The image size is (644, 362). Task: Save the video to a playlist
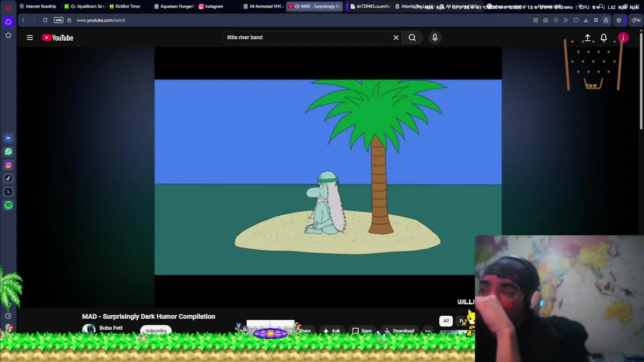pos(362,331)
